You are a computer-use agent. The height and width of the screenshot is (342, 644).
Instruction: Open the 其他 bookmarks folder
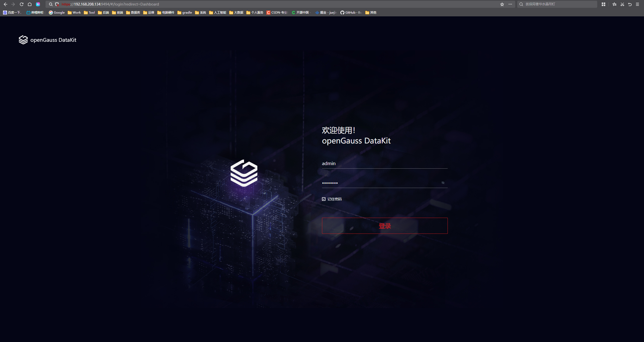370,12
